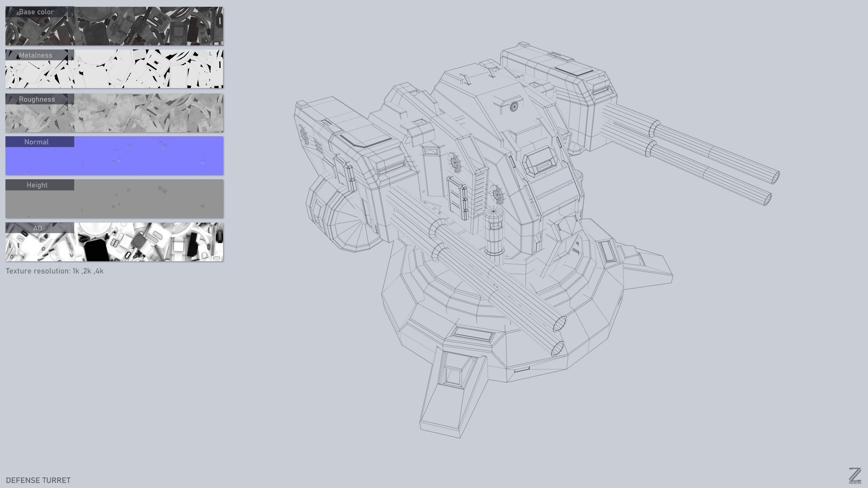Click the 'DEFENSE TURRET' title text

tap(38, 480)
